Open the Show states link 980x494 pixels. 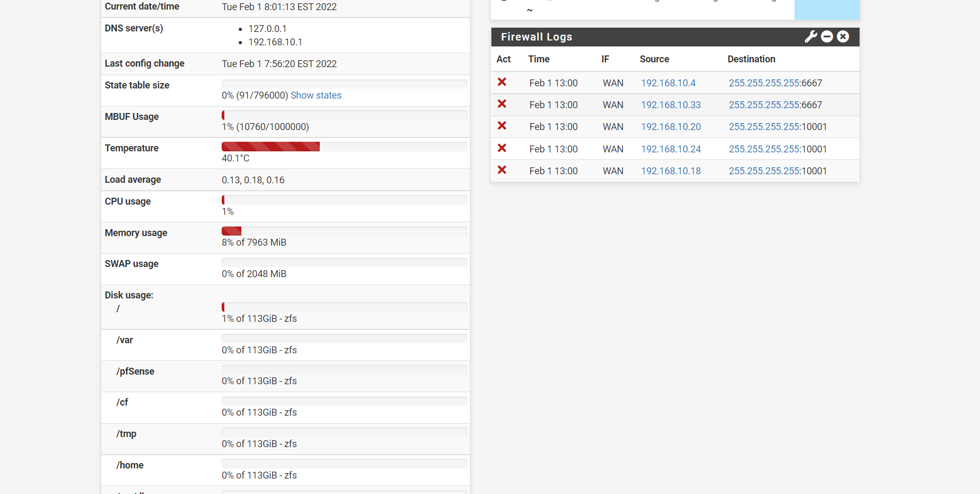click(316, 95)
